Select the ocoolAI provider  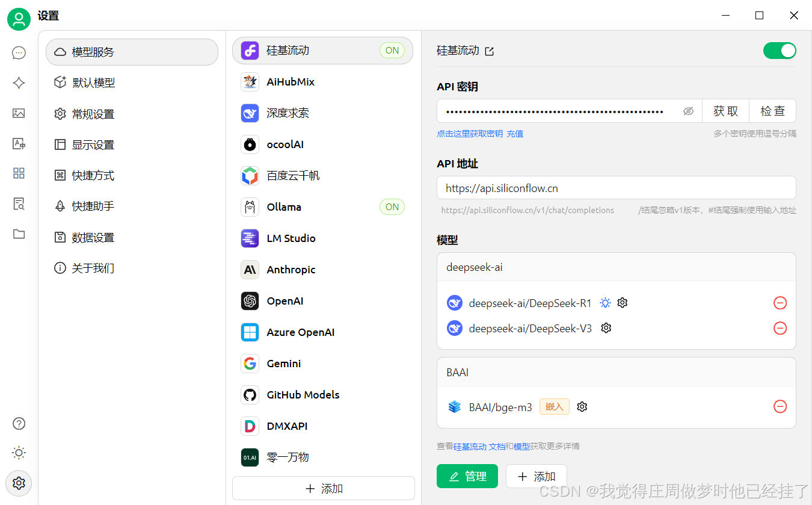pyautogui.click(x=323, y=144)
